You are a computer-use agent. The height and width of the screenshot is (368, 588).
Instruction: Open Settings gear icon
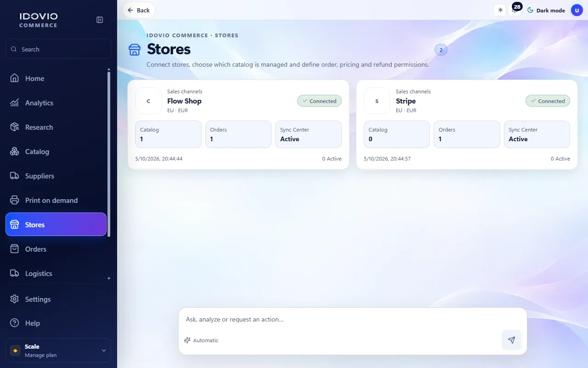[x=15, y=299]
